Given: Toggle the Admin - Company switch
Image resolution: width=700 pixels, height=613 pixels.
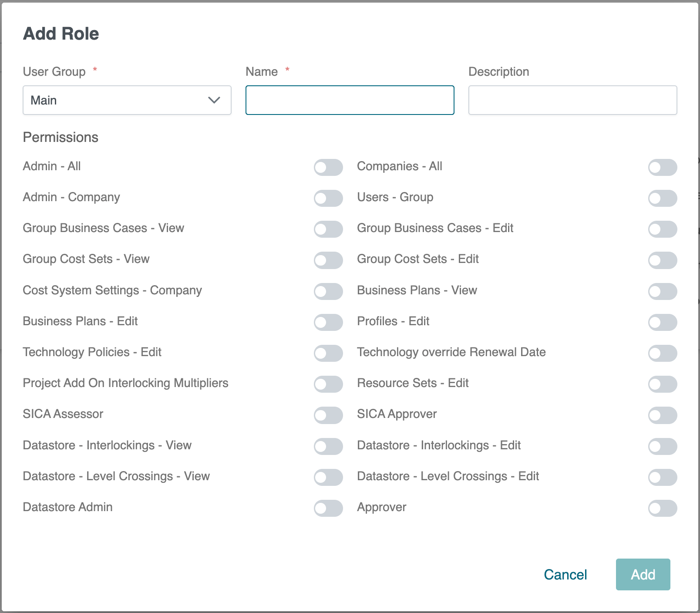Looking at the screenshot, I should [x=328, y=198].
